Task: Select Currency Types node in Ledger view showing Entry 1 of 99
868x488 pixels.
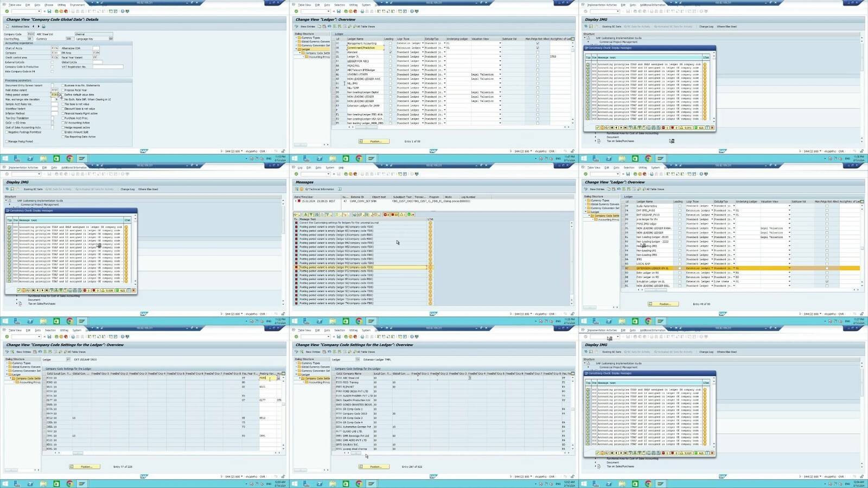Action: pos(311,37)
